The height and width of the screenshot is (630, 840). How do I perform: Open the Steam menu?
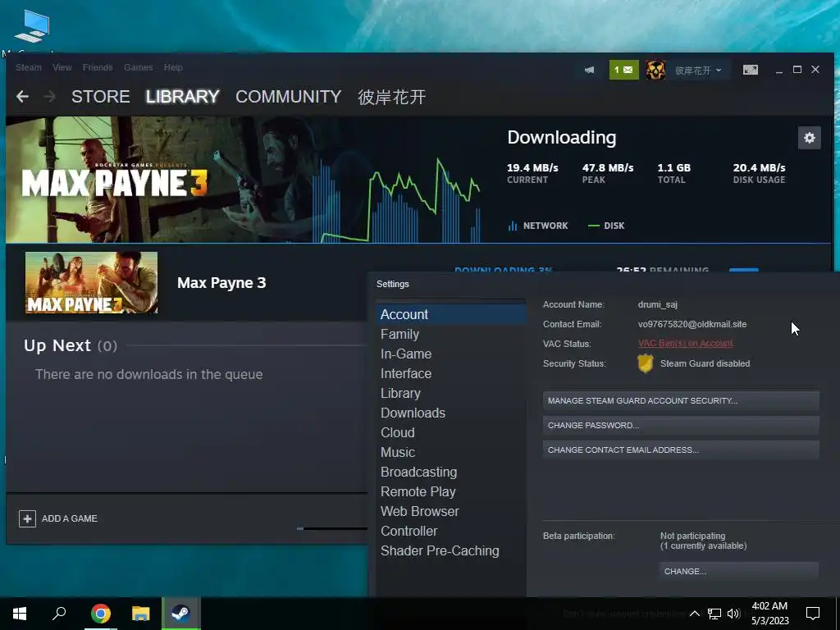tap(29, 67)
